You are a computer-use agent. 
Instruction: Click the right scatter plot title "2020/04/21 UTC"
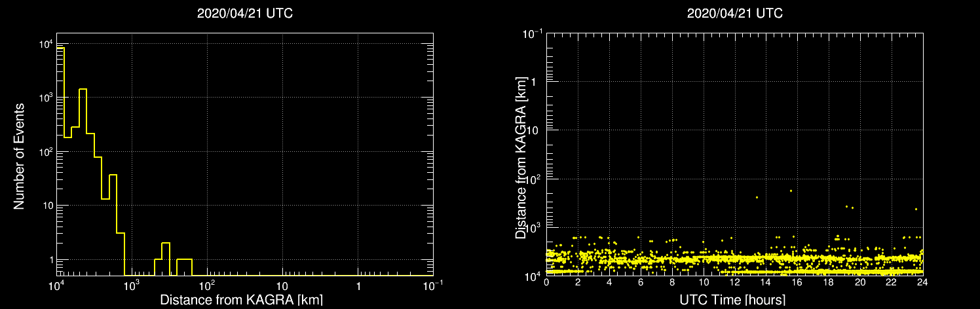click(734, 13)
